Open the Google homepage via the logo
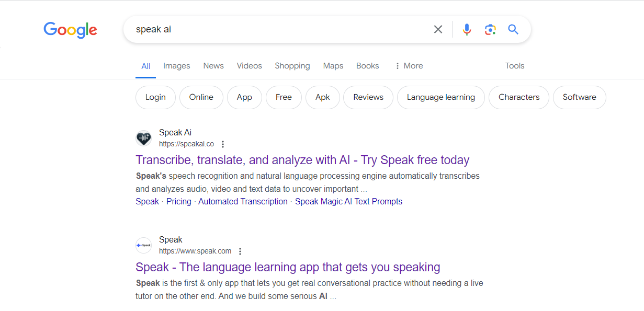644x311 pixels. coord(70,30)
